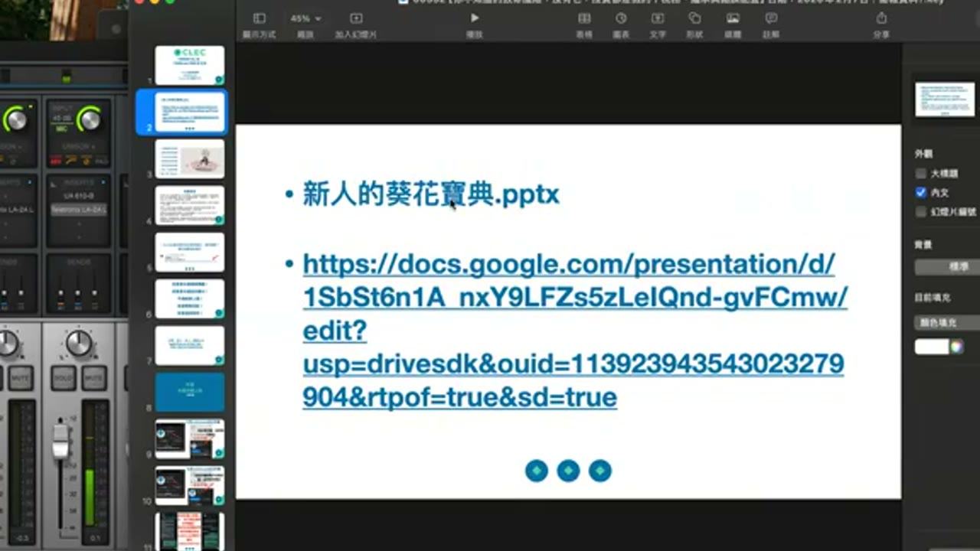Select the 標準 background button
Image resolution: width=980 pixels, height=551 pixels.
tap(949, 266)
